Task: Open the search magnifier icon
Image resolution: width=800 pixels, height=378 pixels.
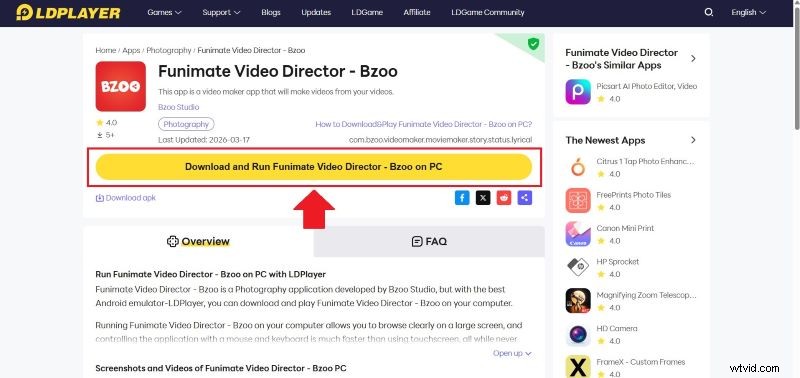Action: coord(709,12)
